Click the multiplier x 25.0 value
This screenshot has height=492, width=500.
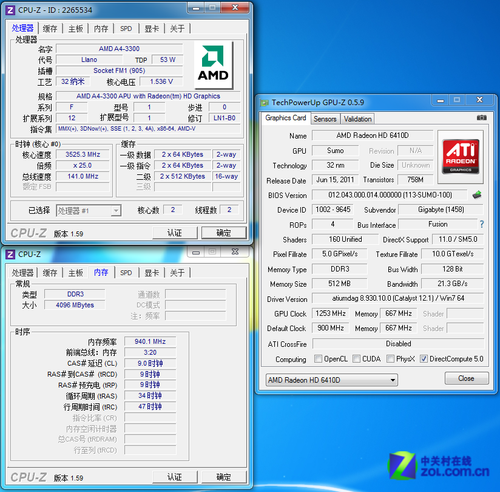(83, 166)
